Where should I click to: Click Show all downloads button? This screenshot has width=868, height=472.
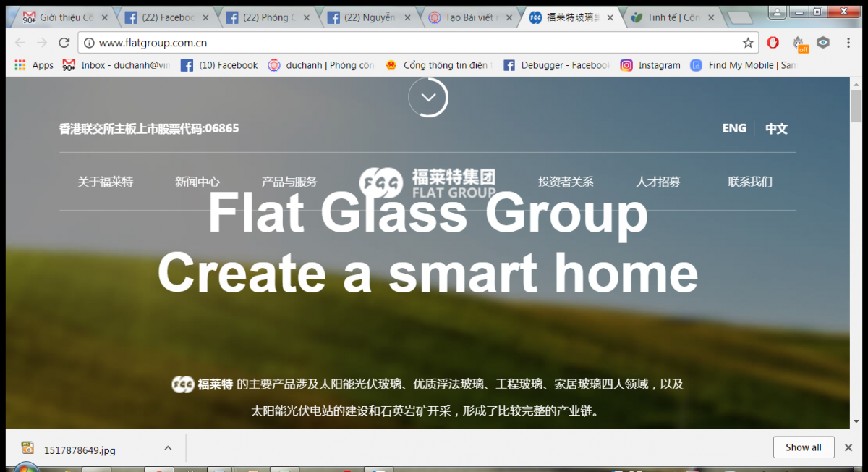(x=804, y=447)
